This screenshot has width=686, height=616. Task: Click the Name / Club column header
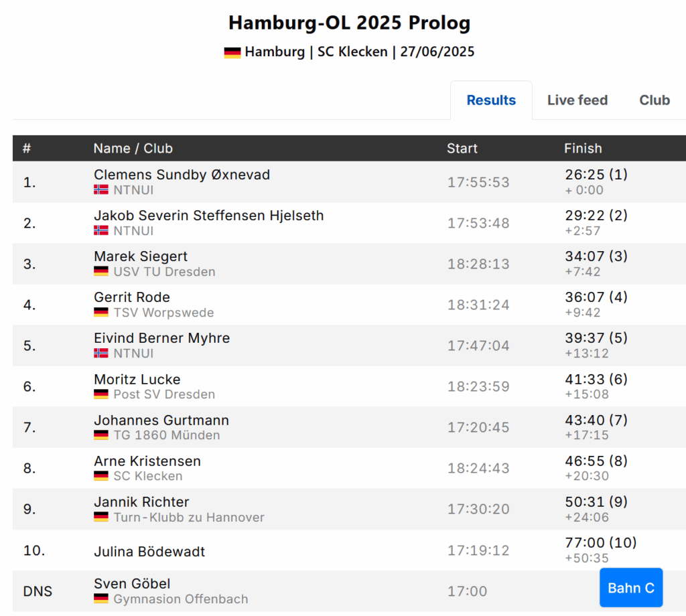(x=133, y=149)
